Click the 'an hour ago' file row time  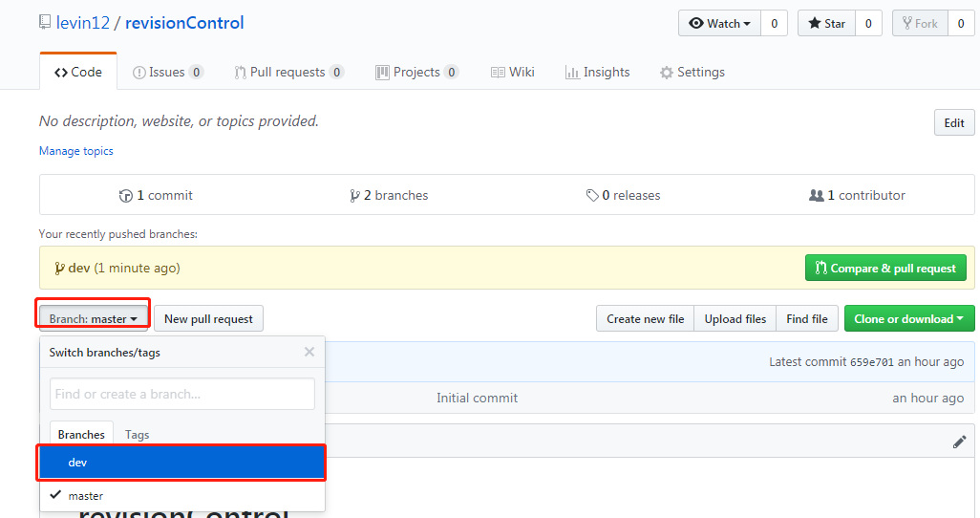coord(928,398)
